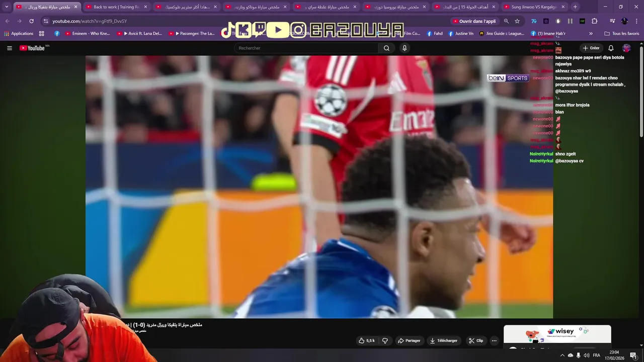
Task: Open a new browser tab
Action: tap(575, 7)
